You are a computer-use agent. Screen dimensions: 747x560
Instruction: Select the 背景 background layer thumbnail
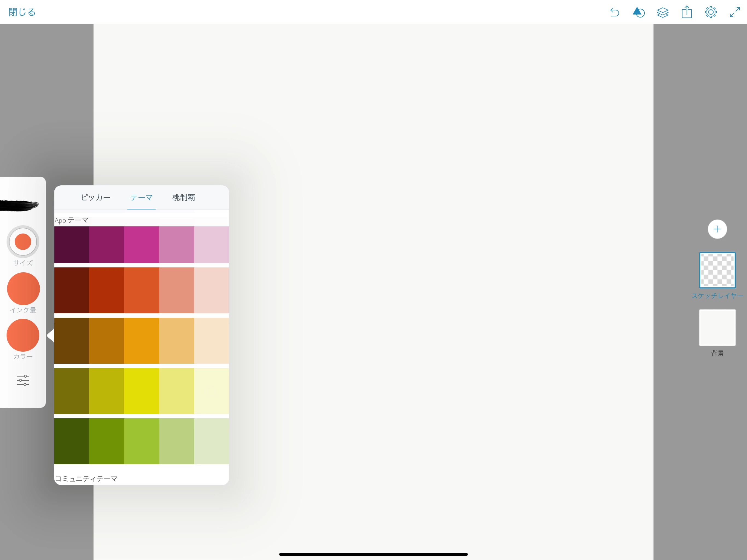click(x=717, y=327)
